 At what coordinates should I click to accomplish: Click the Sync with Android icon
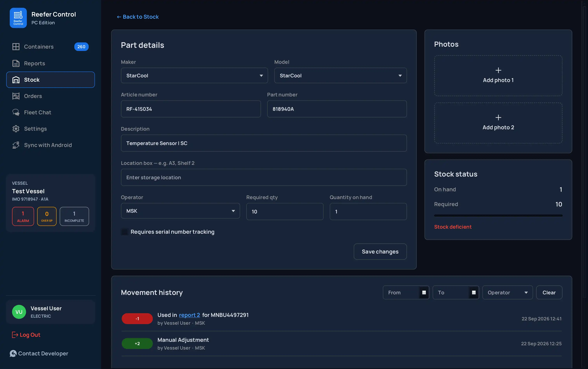(x=16, y=145)
